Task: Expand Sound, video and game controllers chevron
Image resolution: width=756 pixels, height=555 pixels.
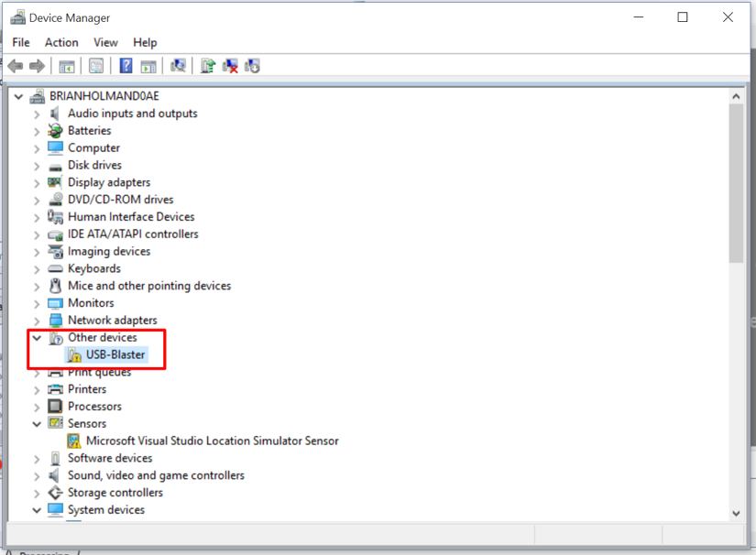Action: pyautogui.click(x=37, y=476)
